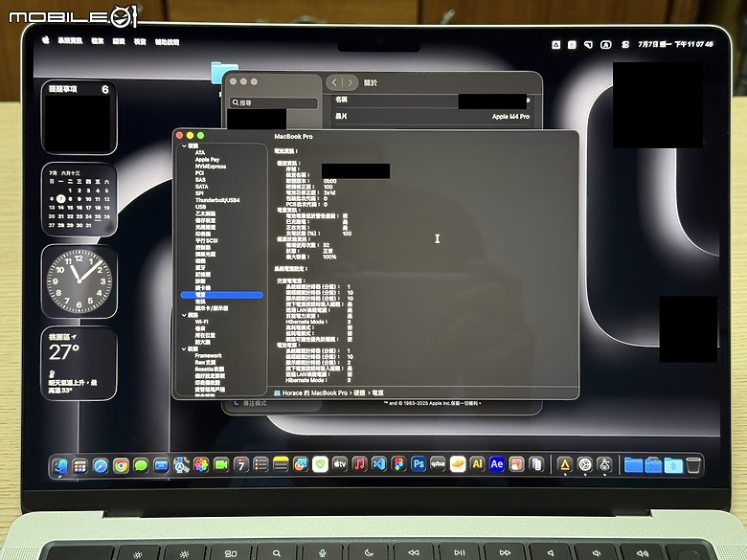747x560 pixels.
Task: Open the Apple TV app
Action: click(340, 464)
